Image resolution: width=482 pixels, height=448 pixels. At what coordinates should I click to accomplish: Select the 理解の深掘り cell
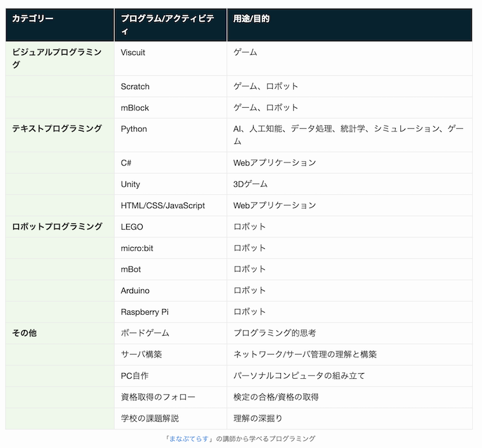pos(349,418)
